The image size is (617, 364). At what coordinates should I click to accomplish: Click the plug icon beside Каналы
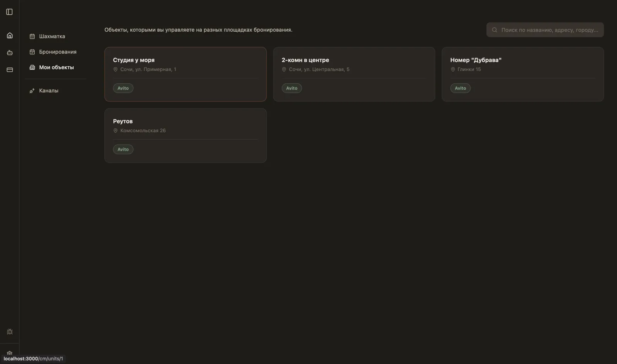(32, 91)
